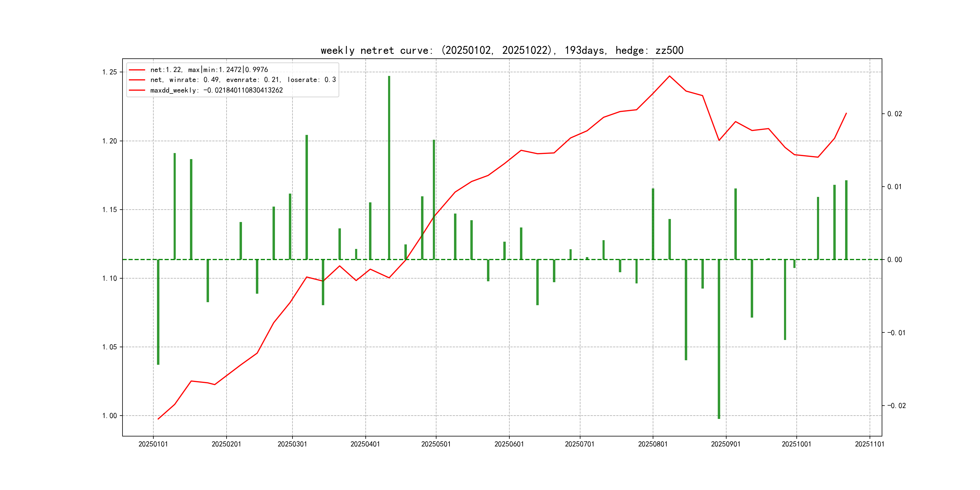The image size is (980, 490).
Task: Click the tallest green bar in April
Action: pos(389,167)
